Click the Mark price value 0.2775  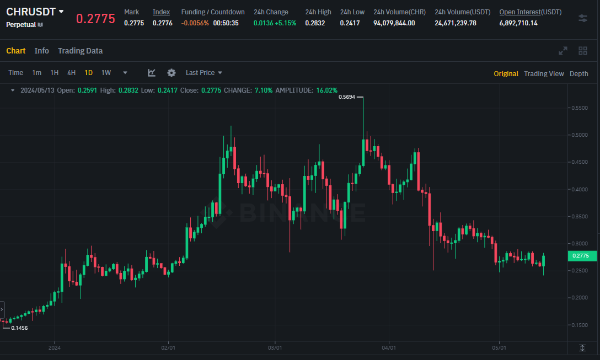134,23
